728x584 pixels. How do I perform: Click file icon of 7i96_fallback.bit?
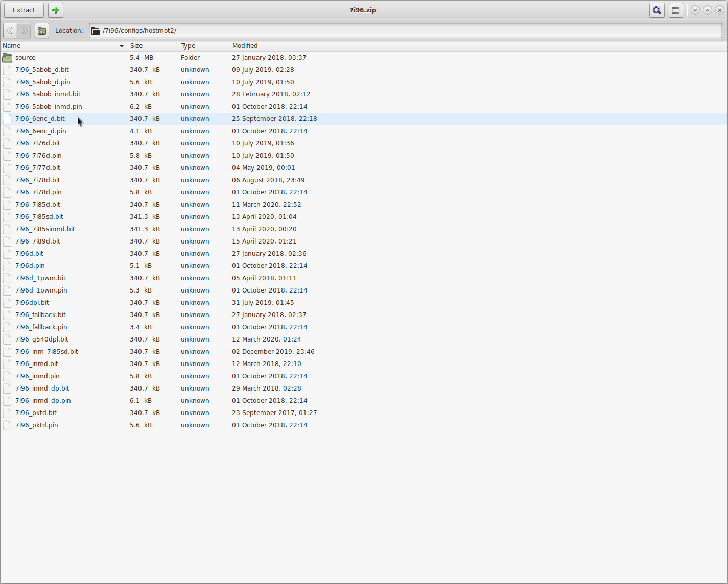tap(7, 315)
